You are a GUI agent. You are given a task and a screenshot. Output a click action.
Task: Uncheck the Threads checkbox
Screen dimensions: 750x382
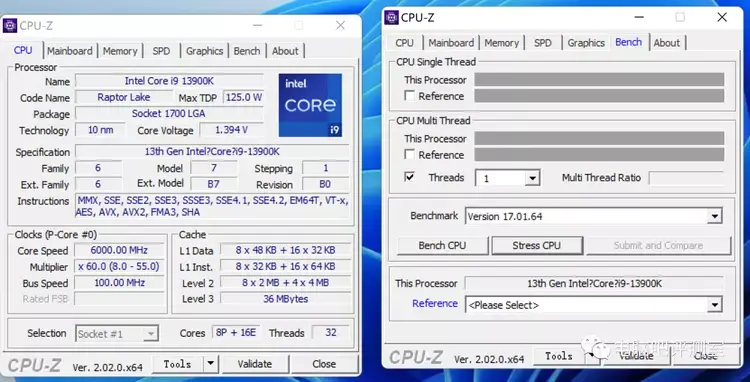409,177
